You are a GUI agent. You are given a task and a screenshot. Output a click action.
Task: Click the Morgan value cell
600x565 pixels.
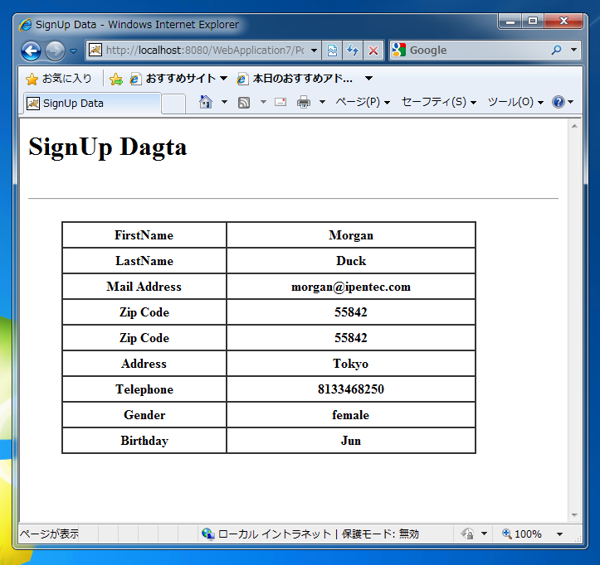(x=351, y=235)
